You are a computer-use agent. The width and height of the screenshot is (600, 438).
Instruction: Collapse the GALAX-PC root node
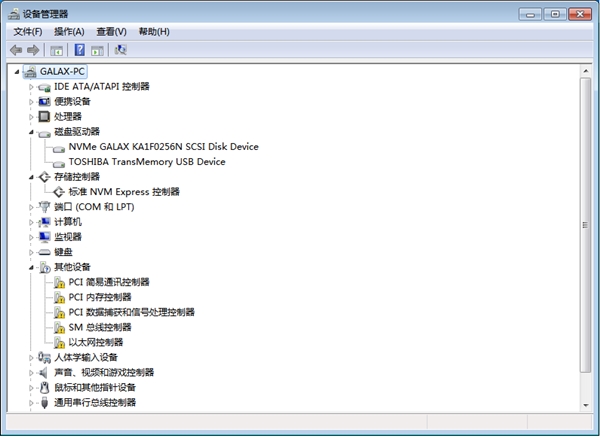[16, 72]
